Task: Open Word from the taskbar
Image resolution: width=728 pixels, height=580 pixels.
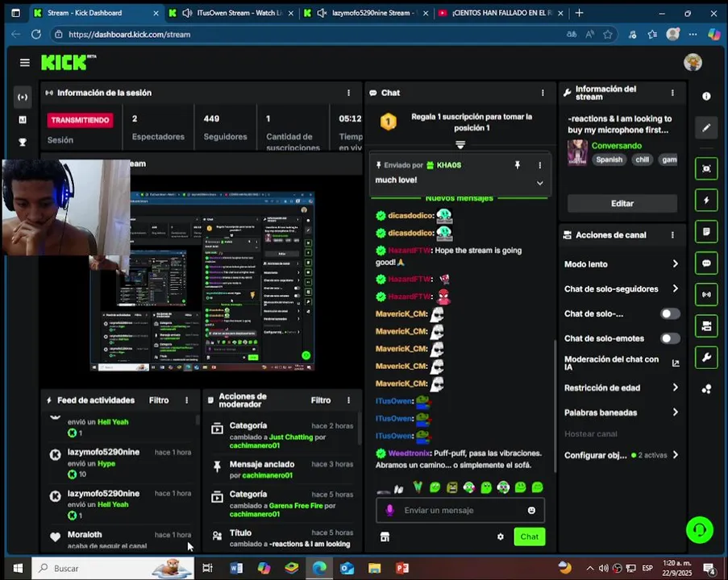Action: (x=236, y=568)
